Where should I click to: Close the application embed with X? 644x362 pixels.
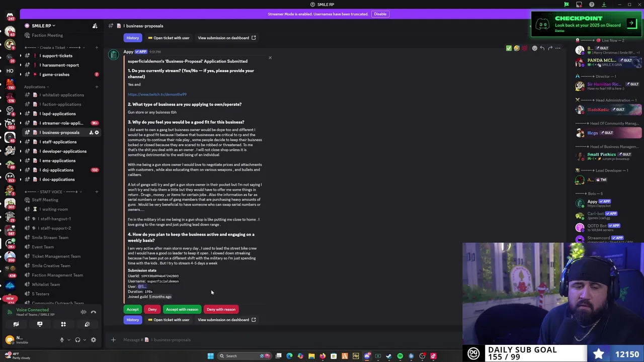pos(270,58)
